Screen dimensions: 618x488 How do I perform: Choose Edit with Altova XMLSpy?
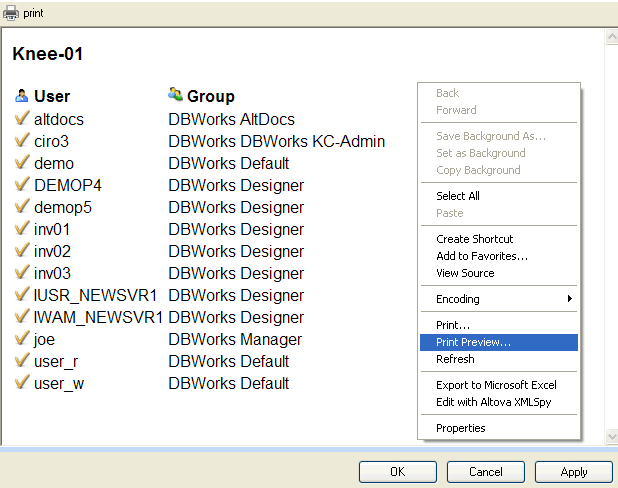499,402
